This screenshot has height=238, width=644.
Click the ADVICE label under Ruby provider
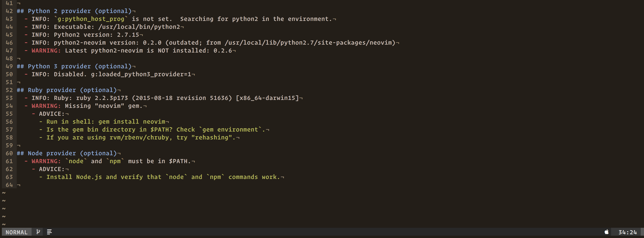(x=50, y=114)
